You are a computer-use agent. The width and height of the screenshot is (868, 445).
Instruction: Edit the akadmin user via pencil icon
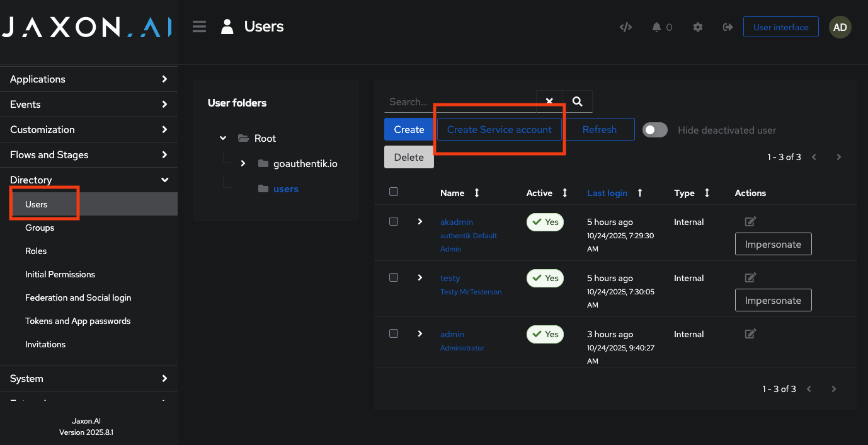click(750, 221)
